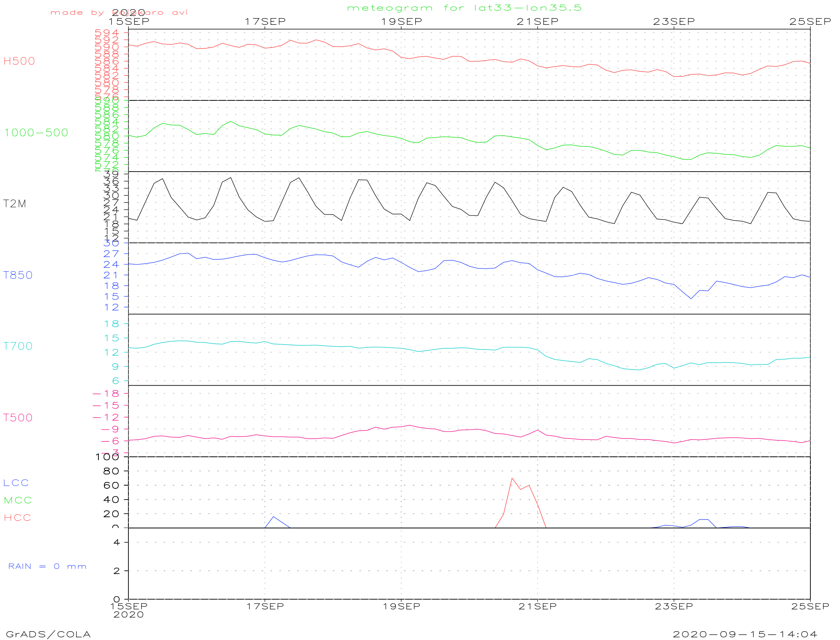Click the red HCC peak near 21SEP

[x=512, y=478]
